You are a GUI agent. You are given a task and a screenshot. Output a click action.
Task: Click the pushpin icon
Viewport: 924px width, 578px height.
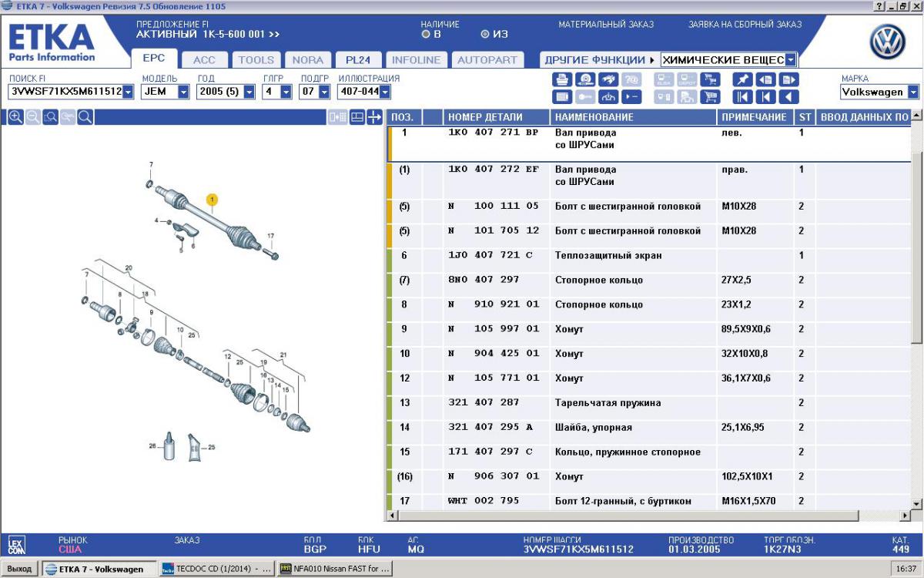coord(743,79)
